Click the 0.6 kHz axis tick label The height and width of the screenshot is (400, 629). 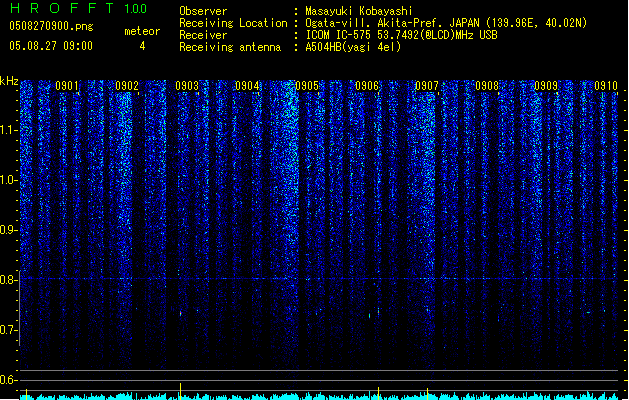[9, 380]
